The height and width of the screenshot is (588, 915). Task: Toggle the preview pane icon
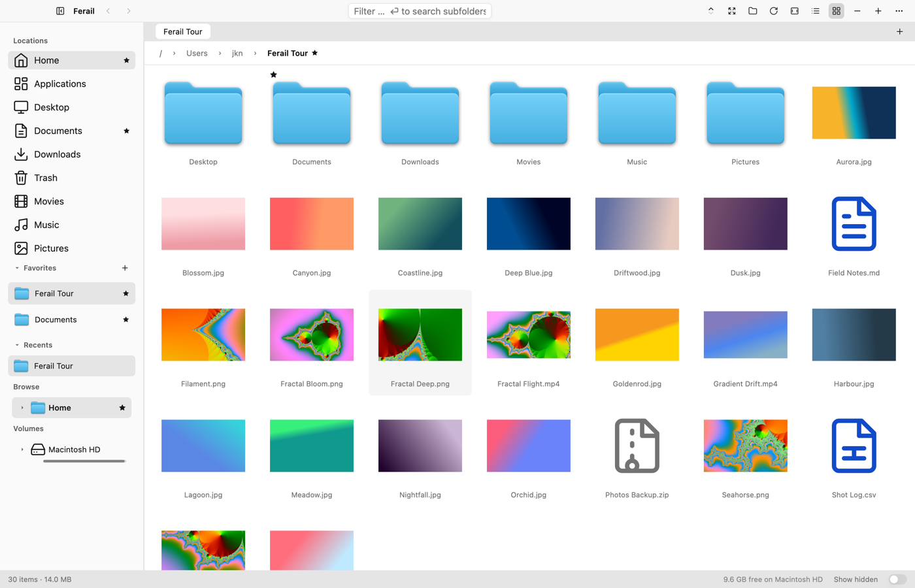point(795,11)
